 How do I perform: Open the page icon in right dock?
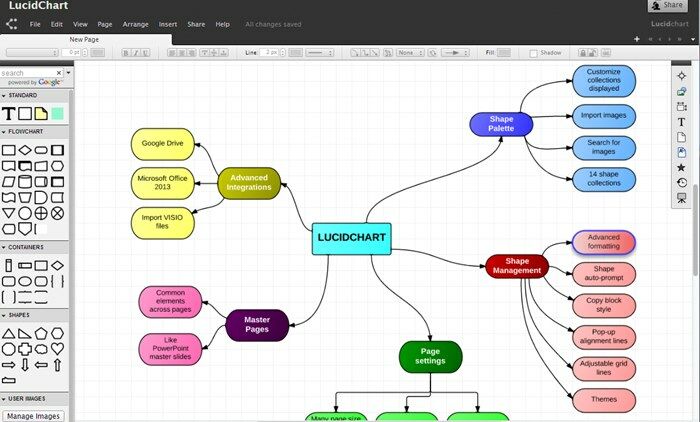681,137
